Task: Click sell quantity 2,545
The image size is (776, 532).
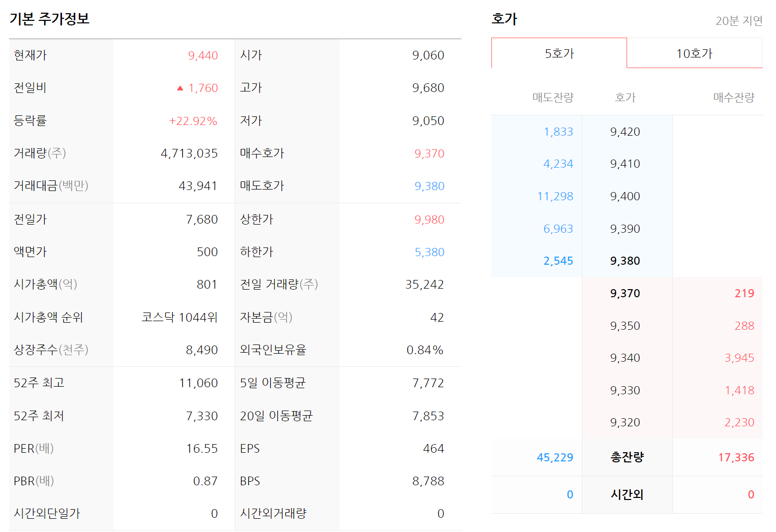Action: click(x=558, y=261)
